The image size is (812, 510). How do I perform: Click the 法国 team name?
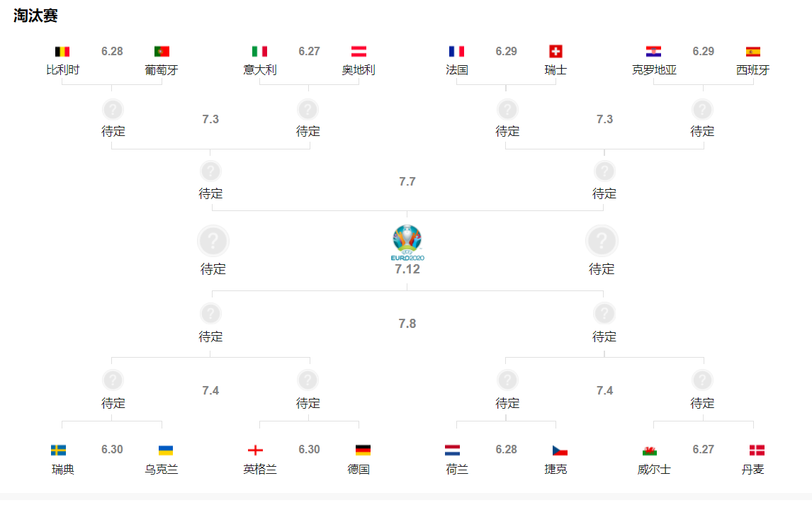pyautogui.click(x=456, y=70)
